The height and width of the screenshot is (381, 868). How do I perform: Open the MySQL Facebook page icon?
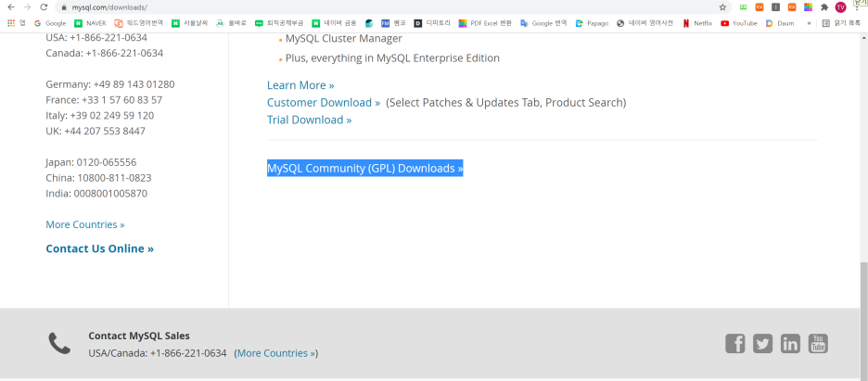[x=735, y=343]
